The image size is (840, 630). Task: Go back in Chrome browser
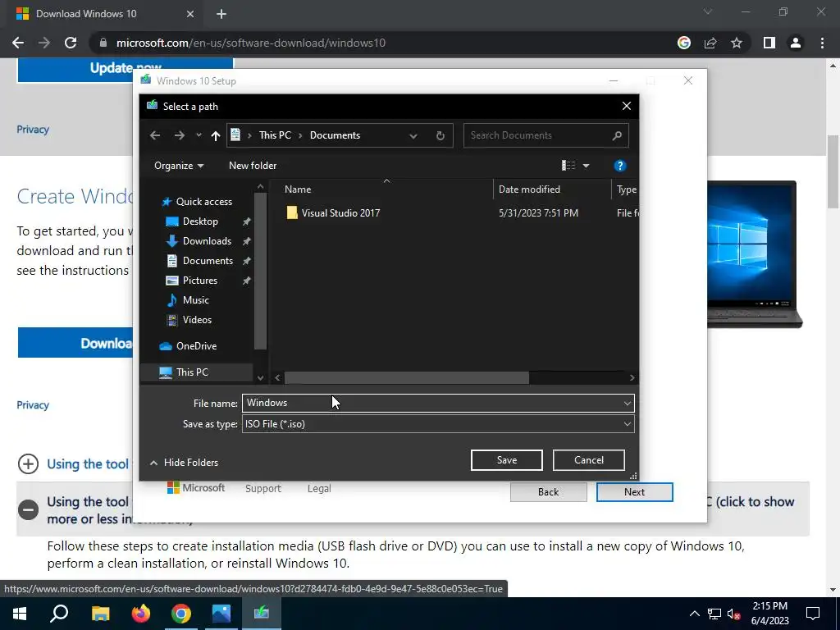[18, 43]
